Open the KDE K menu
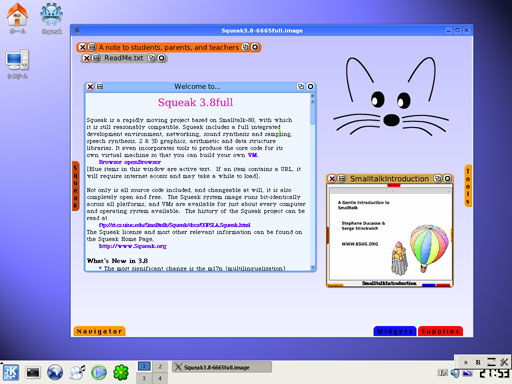The image size is (512, 384). coord(11,372)
